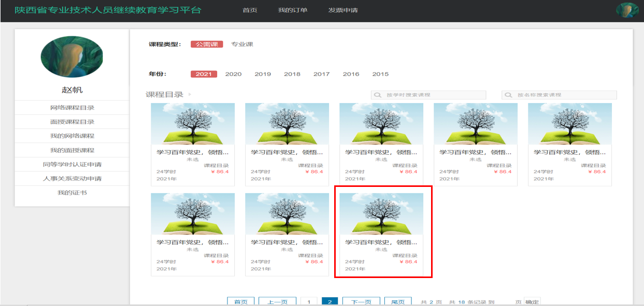Switch course type to 专业课

pos(242,45)
